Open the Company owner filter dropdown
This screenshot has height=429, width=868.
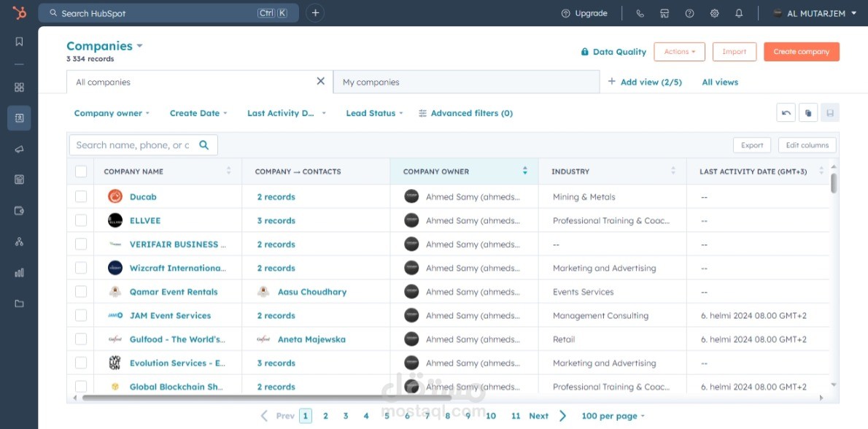coord(112,113)
